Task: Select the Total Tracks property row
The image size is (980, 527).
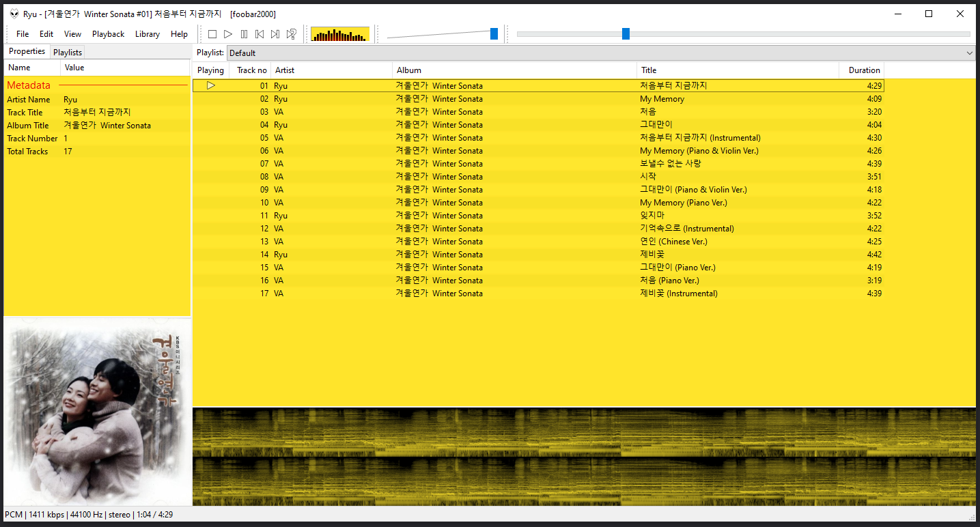Action: (97, 152)
